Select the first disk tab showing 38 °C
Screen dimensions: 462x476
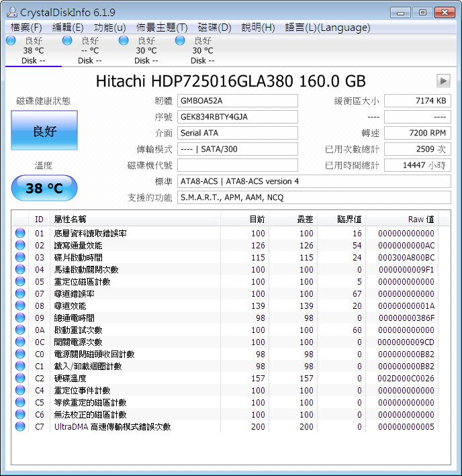(x=34, y=50)
